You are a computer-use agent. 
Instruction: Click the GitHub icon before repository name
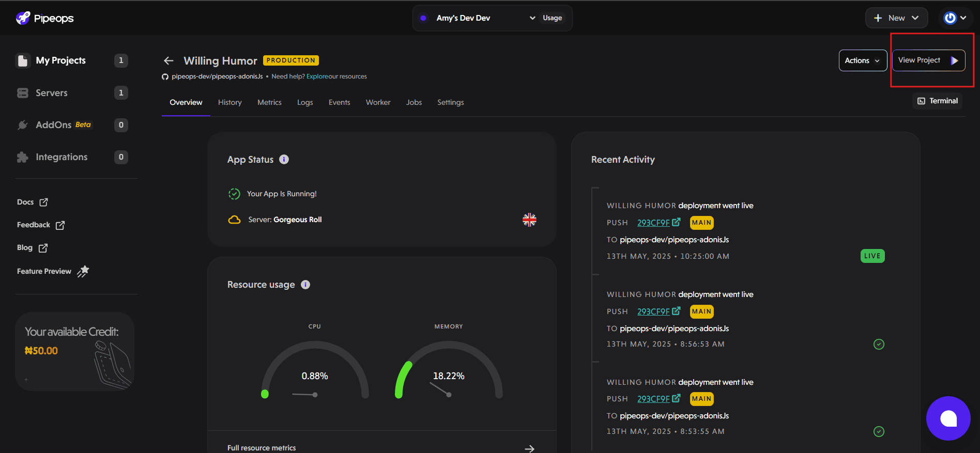pos(165,76)
